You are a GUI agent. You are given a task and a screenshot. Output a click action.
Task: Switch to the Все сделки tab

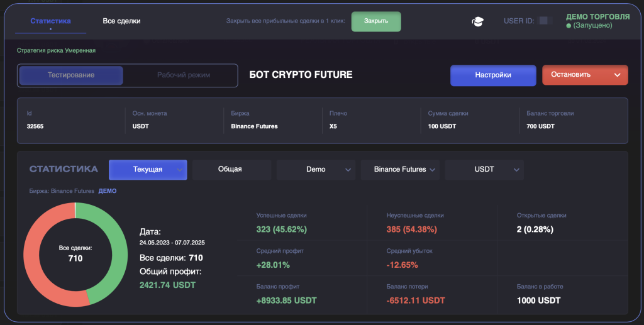(x=121, y=21)
